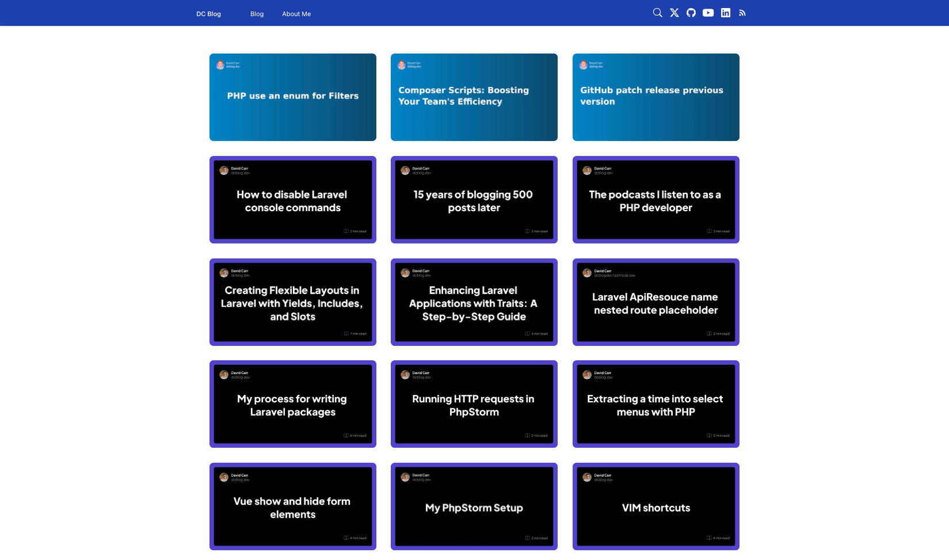Go to the Blog menu item
This screenshot has height=560, width=949.
coord(257,14)
